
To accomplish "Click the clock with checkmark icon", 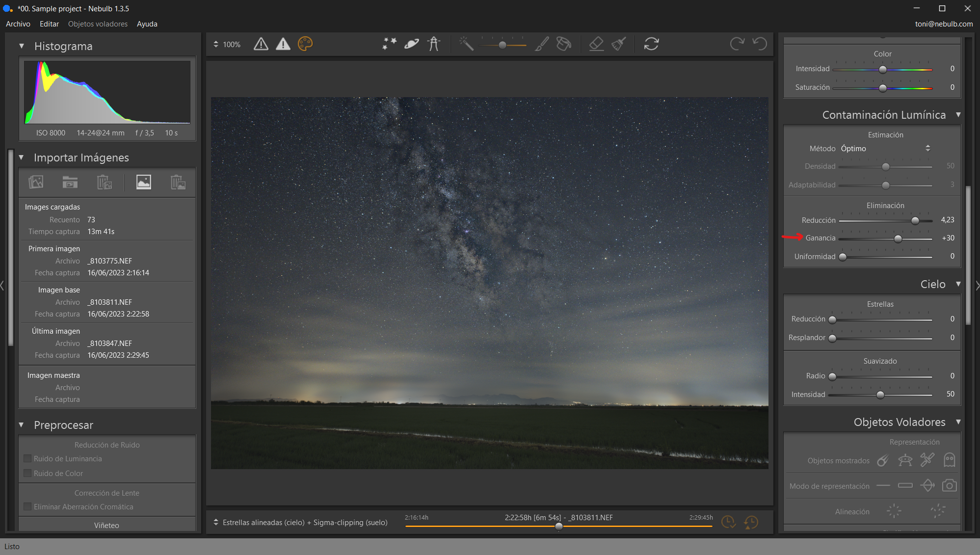I will point(728,522).
